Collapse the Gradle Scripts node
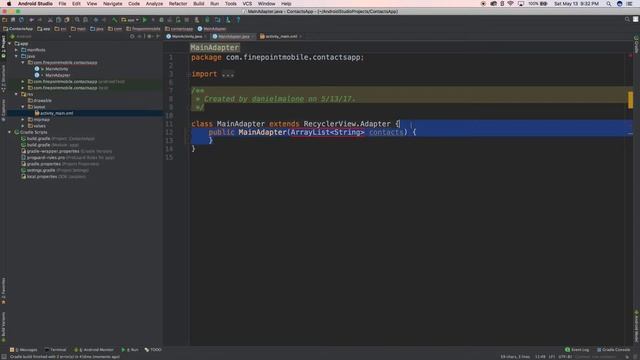This screenshot has width=640, height=360. [x=10, y=132]
